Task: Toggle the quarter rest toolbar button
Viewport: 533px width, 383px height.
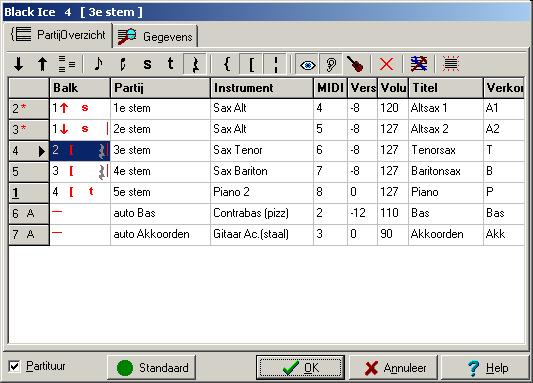Action: [x=195, y=64]
